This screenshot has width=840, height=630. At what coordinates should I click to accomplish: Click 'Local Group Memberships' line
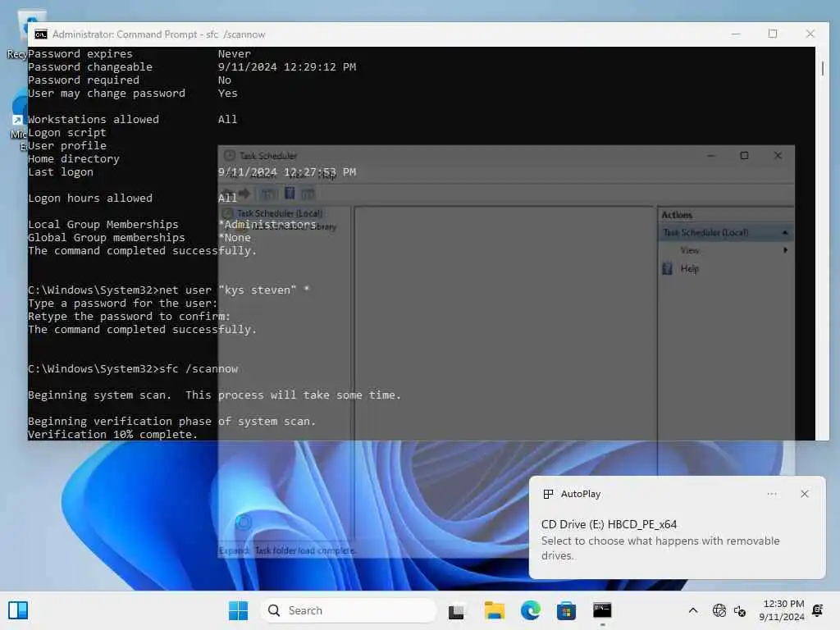point(103,225)
